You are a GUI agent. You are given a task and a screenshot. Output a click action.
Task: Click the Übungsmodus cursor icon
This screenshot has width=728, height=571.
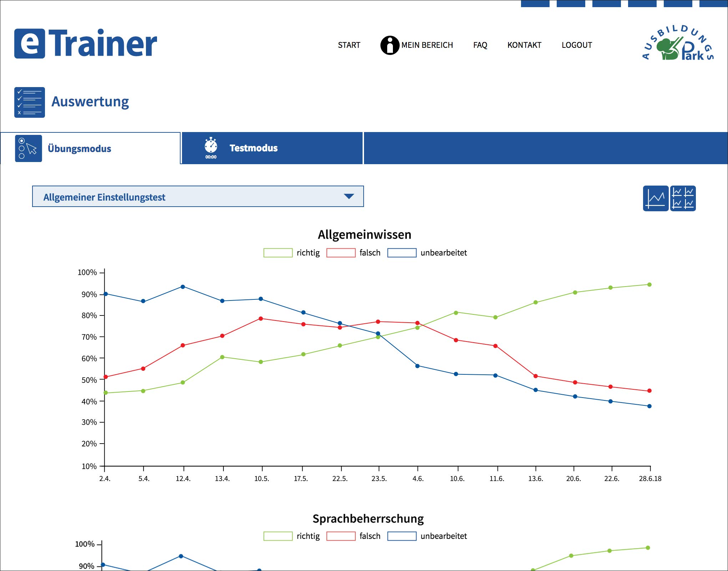point(29,148)
